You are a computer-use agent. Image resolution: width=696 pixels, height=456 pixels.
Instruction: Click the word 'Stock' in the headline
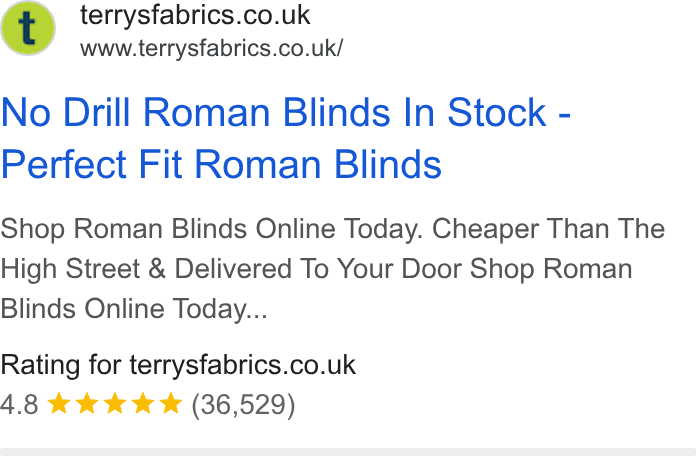point(497,112)
